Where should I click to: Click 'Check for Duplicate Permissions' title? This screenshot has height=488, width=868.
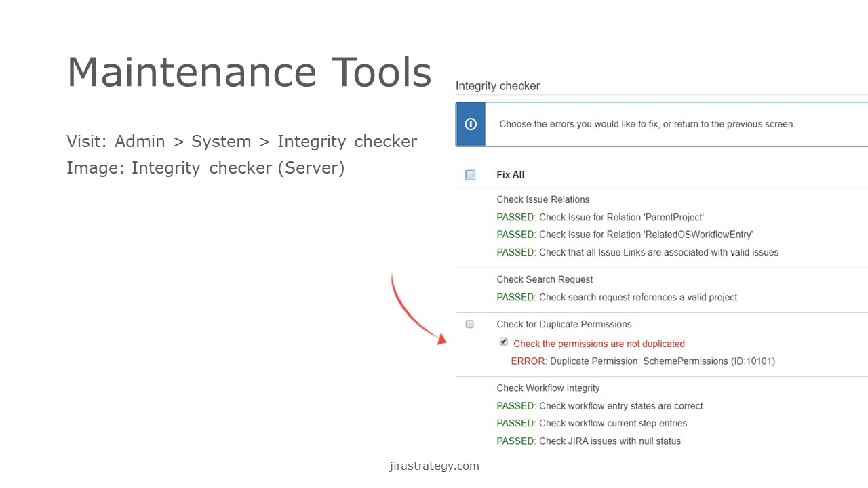pos(564,324)
